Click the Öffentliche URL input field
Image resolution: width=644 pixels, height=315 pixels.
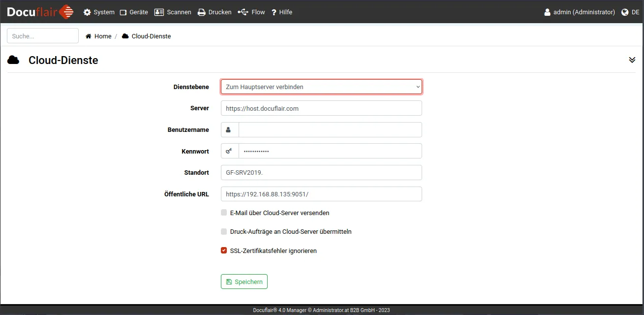point(321,194)
